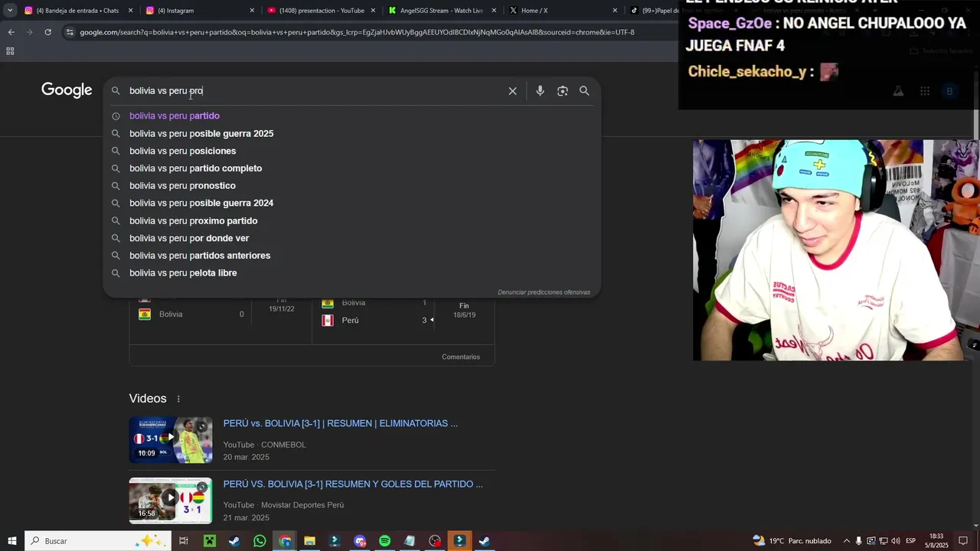Close the Bandeja de entrada tab
980x551 pixels.
pyautogui.click(x=131, y=11)
